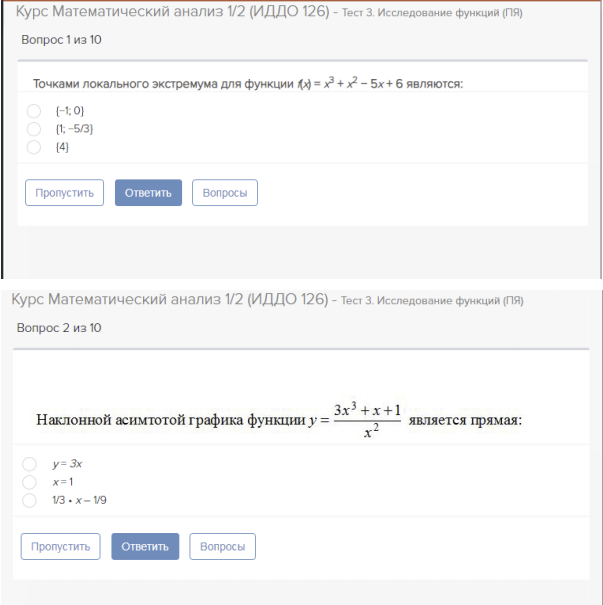Click 'Тест 3' subtitle in second header

(x=431, y=301)
